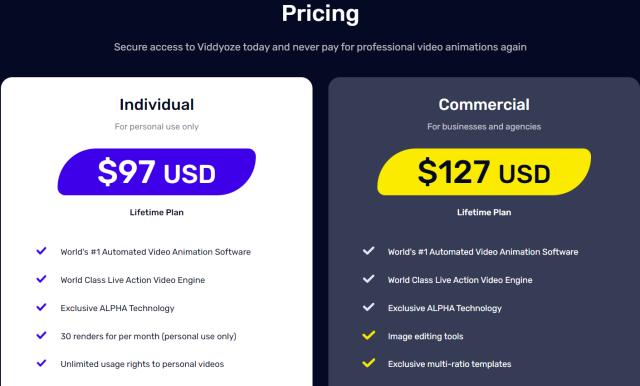Click white checkmark beside Commercial World Class Live Action
This screenshot has width=640, height=386.
[x=369, y=279]
